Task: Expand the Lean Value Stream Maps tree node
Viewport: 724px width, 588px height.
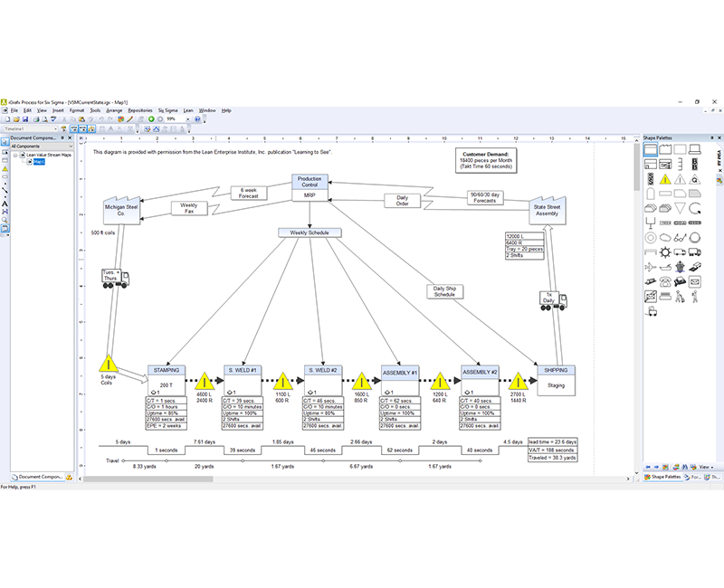Action: point(15,155)
